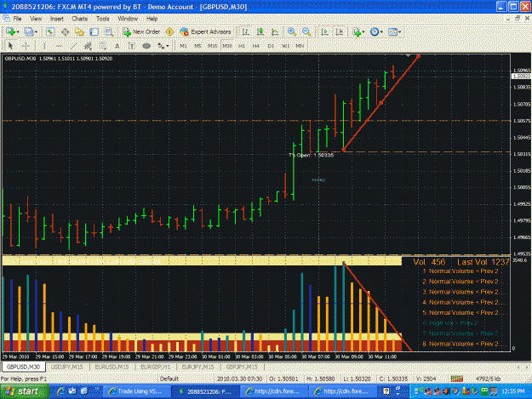Select the Fibonacci Retracement tool
The height and width of the screenshot is (399, 532).
pyautogui.click(x=102, y=46)
